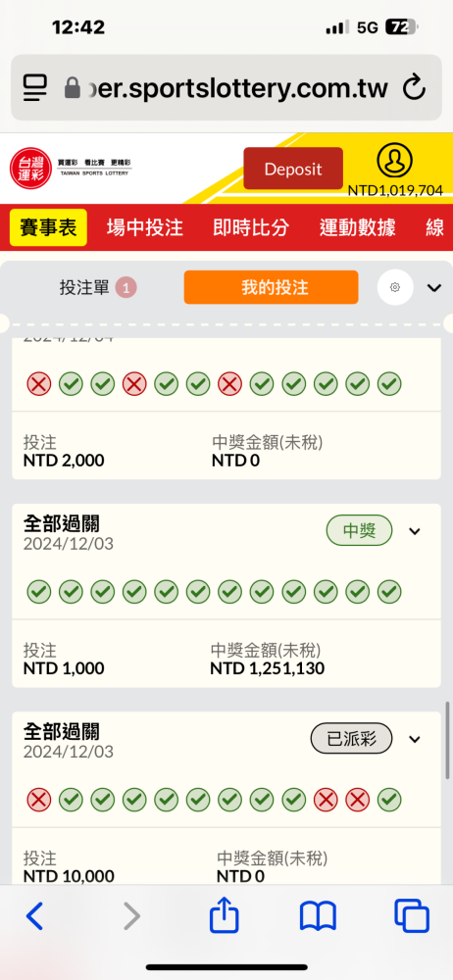Go back with Safari back arrow

pyautogui.click(x=35, y=916)
